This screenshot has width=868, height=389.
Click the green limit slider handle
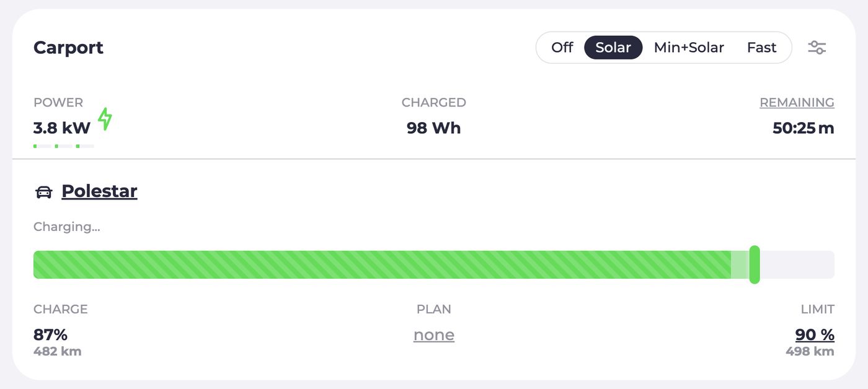pyautogui.click(x=755, y=264)
